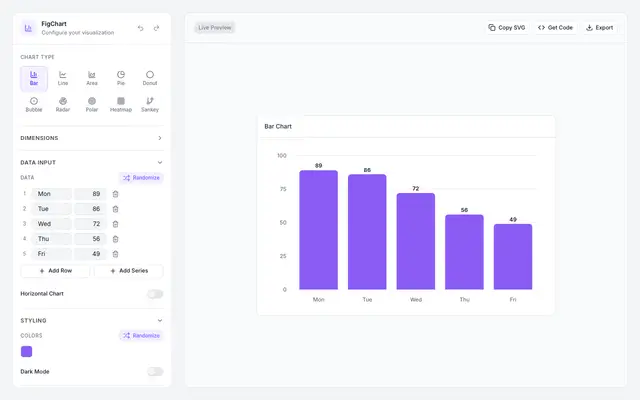Screen dimensions: 640x400
Task: Click the FigChart logo icon
Action: [x=28, y=28]
